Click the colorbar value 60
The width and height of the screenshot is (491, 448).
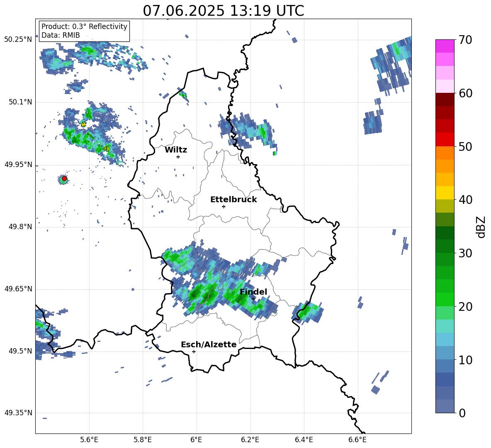tap(465, 93)
